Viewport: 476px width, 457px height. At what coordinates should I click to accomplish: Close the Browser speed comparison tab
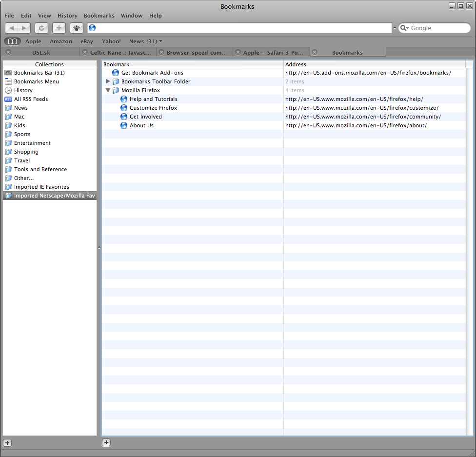(161, 52)
